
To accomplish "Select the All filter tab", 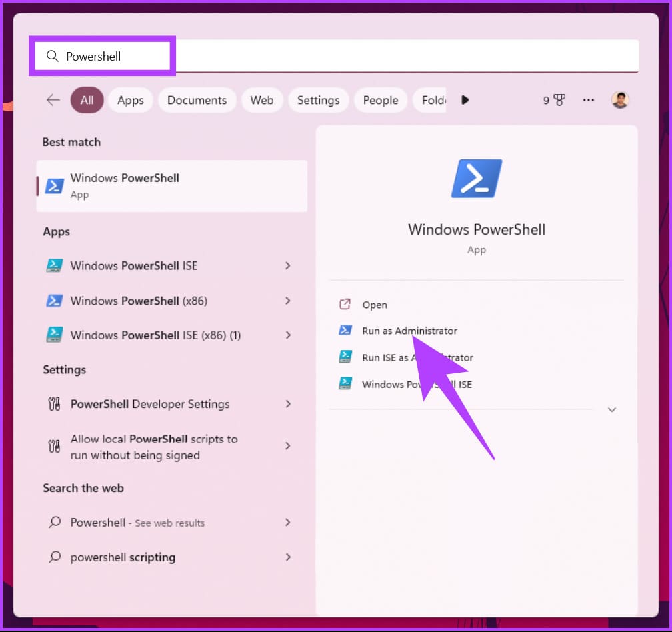I will pyautogui.click(x=87, y=100).
